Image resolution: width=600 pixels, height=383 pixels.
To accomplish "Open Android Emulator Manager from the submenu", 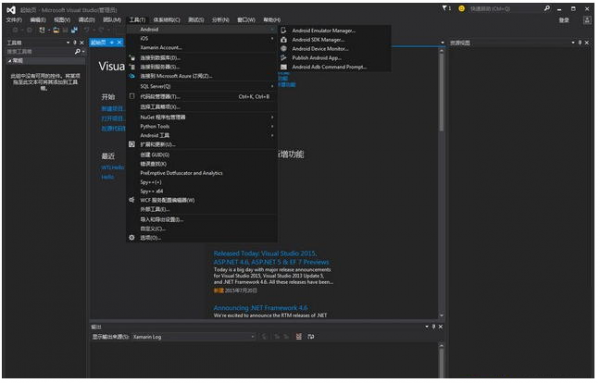I will tap(324, 31).
